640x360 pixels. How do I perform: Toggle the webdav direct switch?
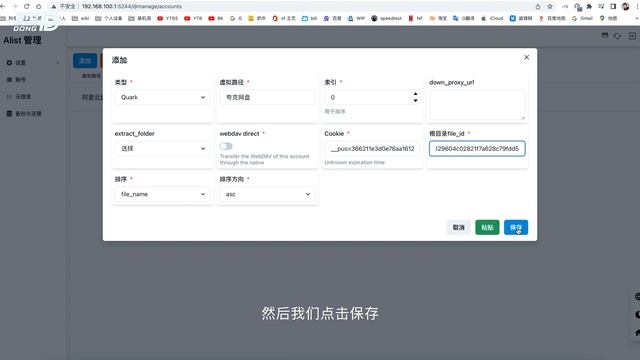(226, 146)
